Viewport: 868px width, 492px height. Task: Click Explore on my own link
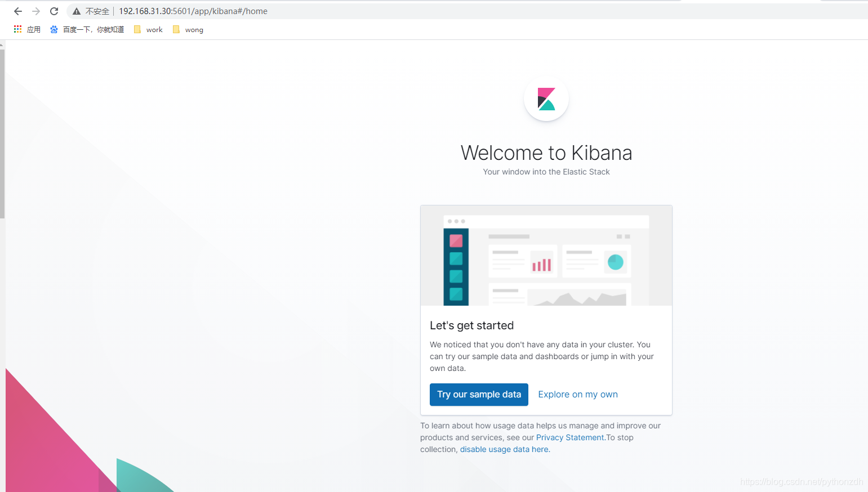pyautogui.click(x=578, y=395)
